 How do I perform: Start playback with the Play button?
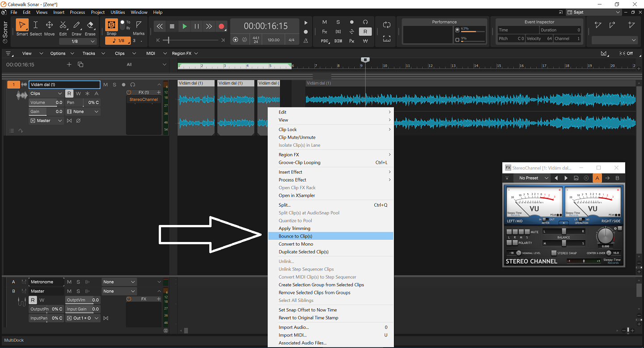tap(184, 26)
